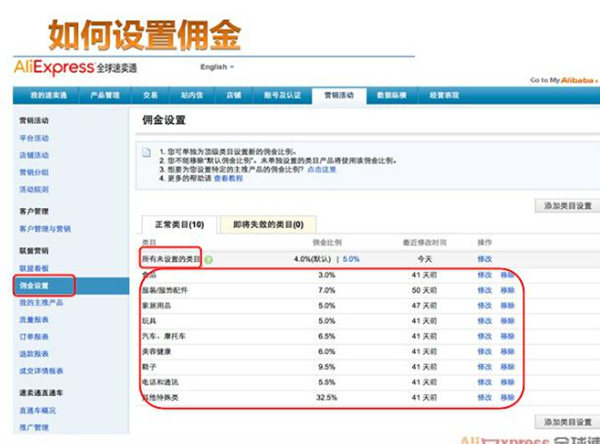Screen dimensions: 600x444
Task: Click 修改 for the 所有未设置的类目 row
Action: pos(484,259)
